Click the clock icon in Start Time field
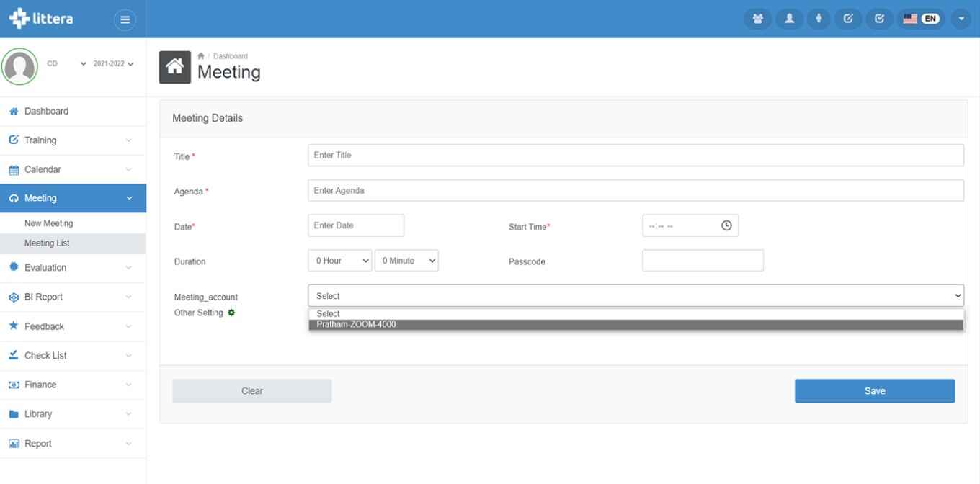This screenshot has width=980, height=484. click(x=726, y=225)
